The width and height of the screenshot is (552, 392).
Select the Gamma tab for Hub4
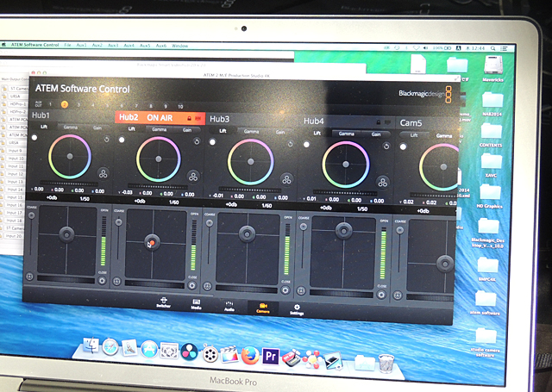(x=347, y=134)
